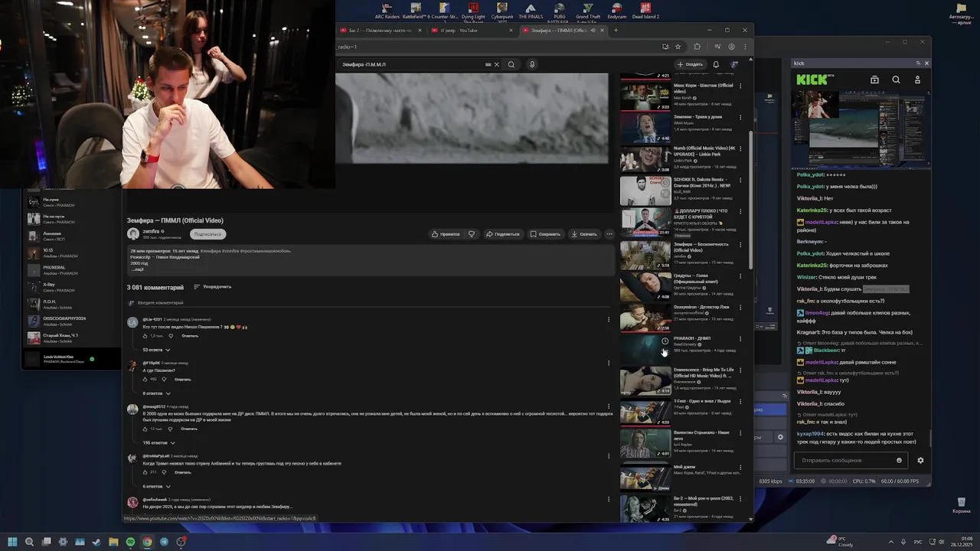This screenshot has height=551, width=980.
Task: Open Spotify from the taskbar
Action: pyautogui.click(x=130, y=542)
